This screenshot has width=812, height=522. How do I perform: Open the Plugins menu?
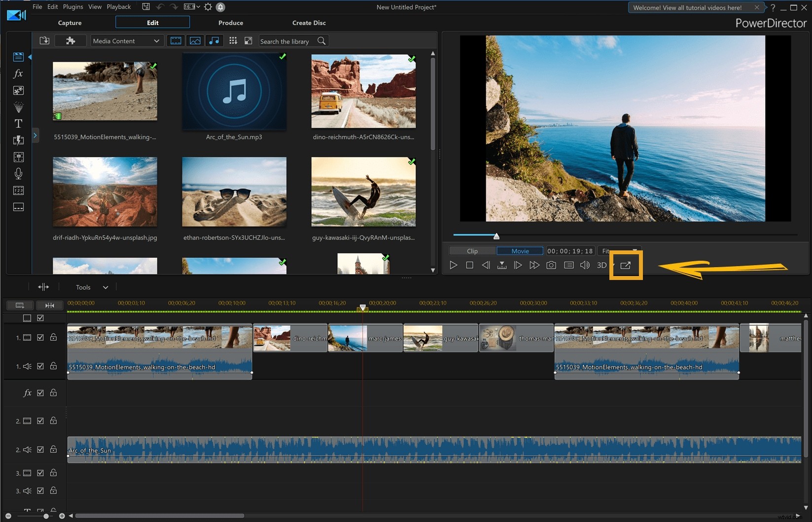72,6
